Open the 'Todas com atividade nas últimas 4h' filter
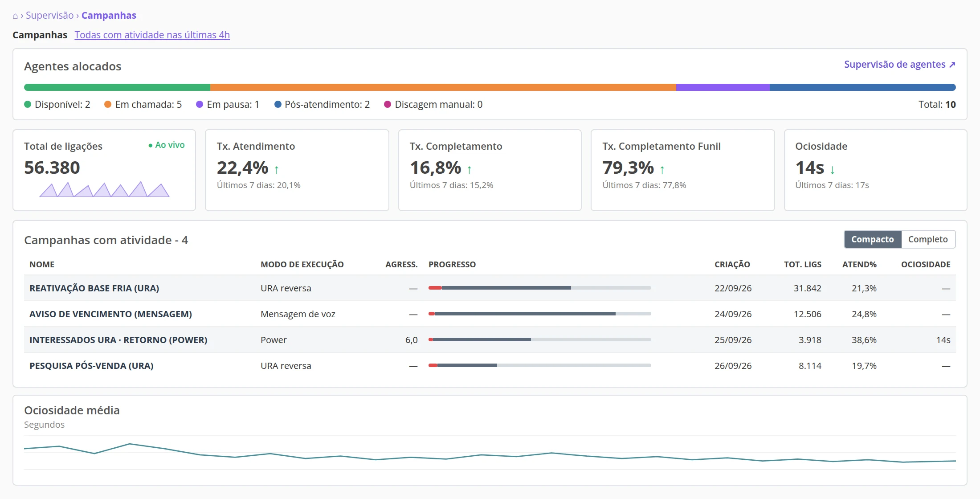The height and width of the screenshot is (499, 980). pos(152,35)
